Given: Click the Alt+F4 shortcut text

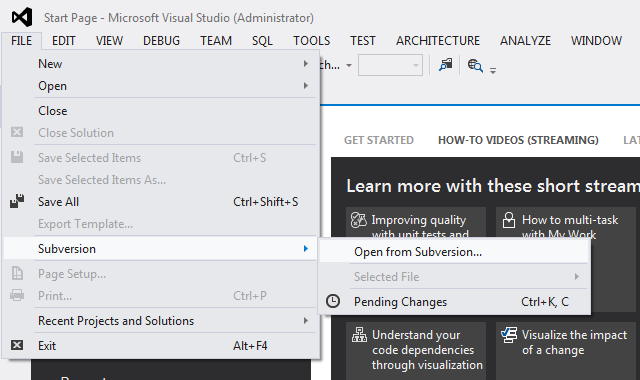Looking at the screenshot, I should [x=250, y=346].
